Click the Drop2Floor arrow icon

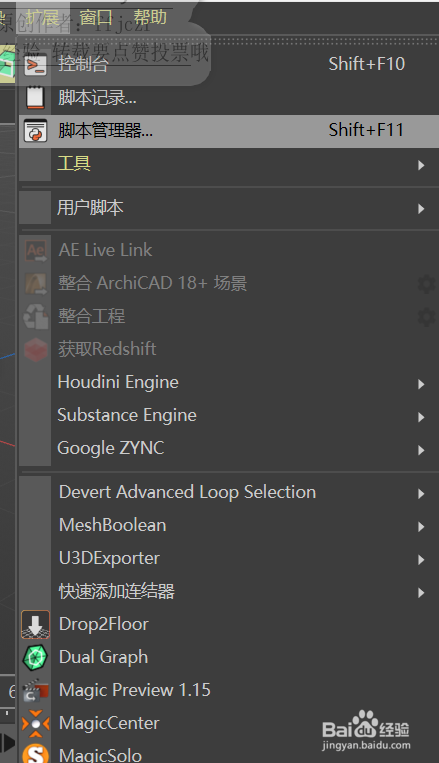point(36,624)
